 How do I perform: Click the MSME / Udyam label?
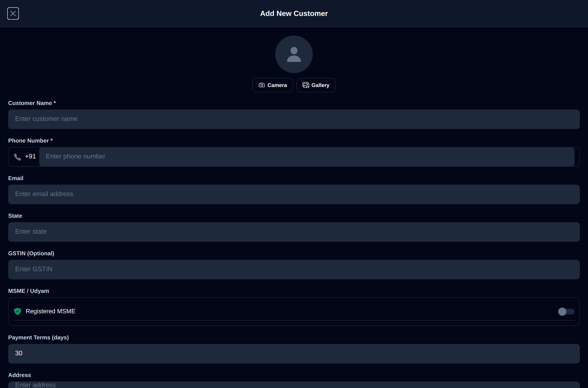pyautogui.click(x=29, y=291)
